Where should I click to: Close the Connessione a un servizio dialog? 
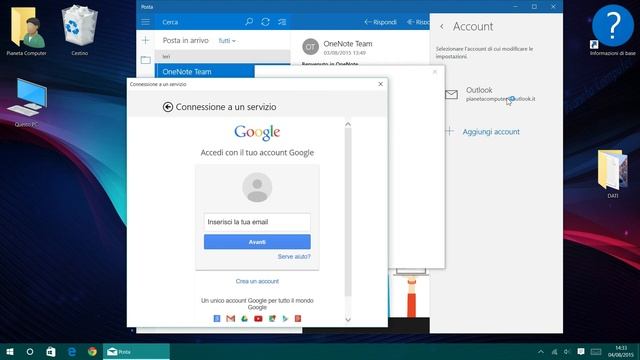380,84
